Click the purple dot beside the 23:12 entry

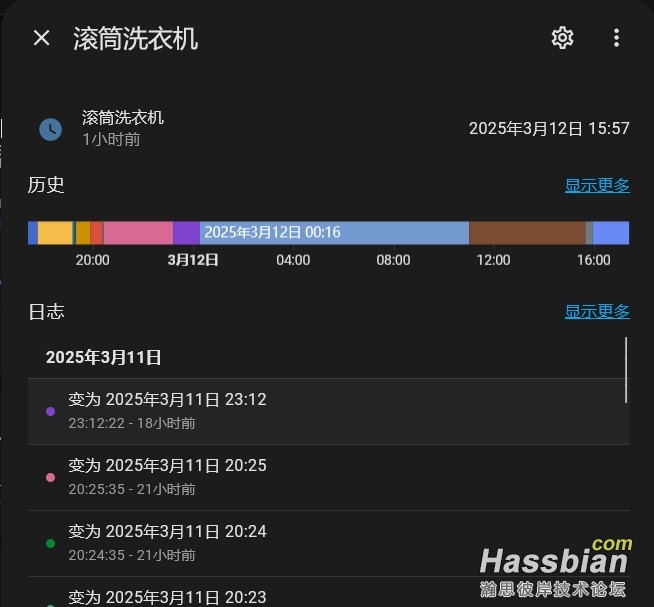(x=50, y=411)
